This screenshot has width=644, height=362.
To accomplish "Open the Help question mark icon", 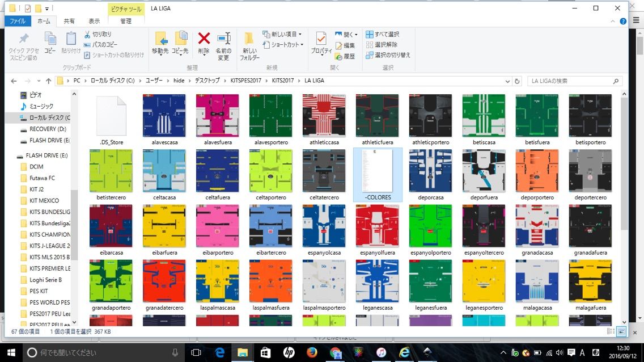I will coord(623,22).
